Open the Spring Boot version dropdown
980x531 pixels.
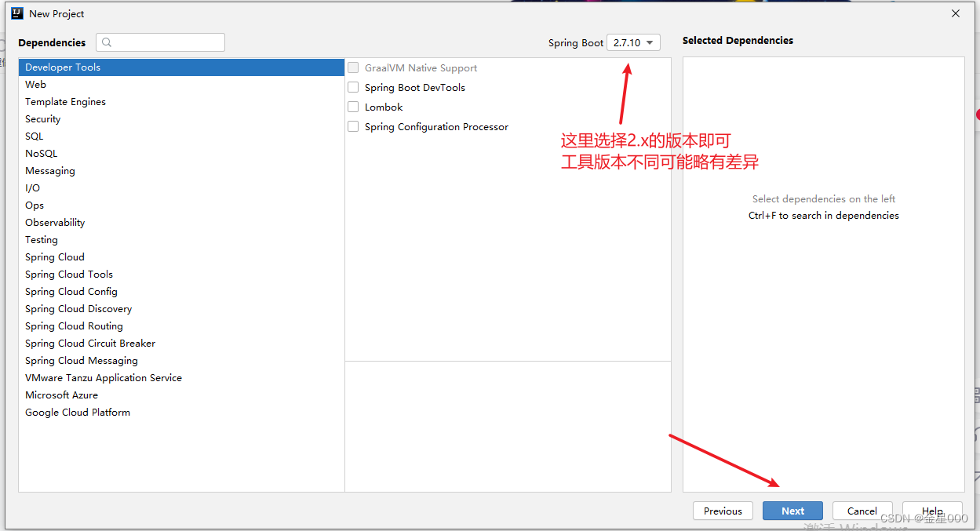click(x=633, y=42)
